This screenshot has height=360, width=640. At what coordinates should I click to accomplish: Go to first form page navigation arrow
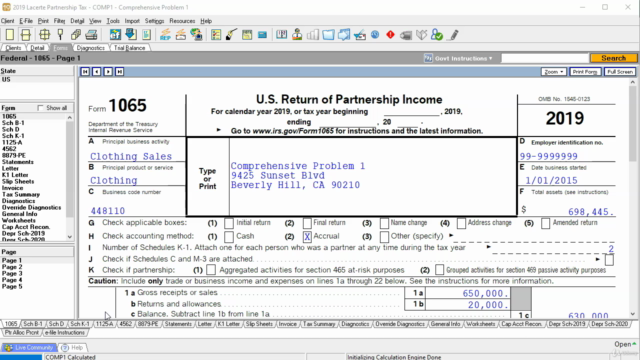pos(85,72)
